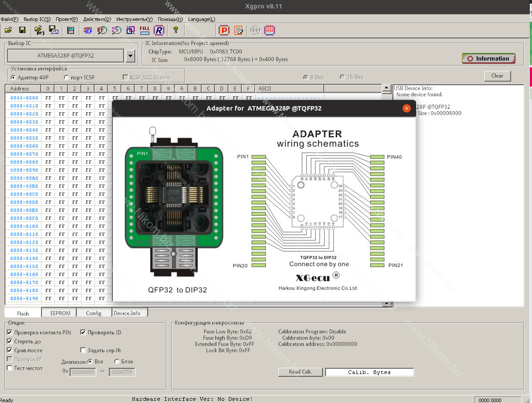Image resolution: width=532 pixels, height=403 pixels.
Task: Open the Выбор IC(S) menu
Action: click(x=37, y=19)
